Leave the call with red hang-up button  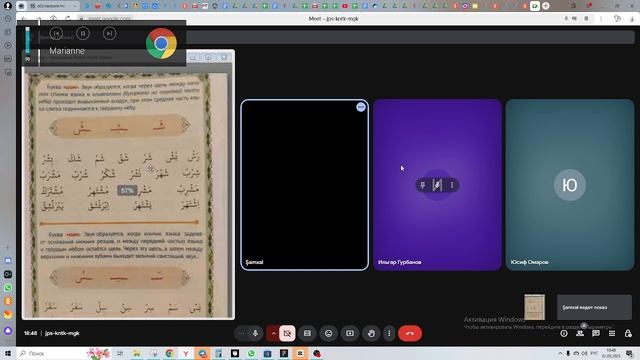point(410,333)
